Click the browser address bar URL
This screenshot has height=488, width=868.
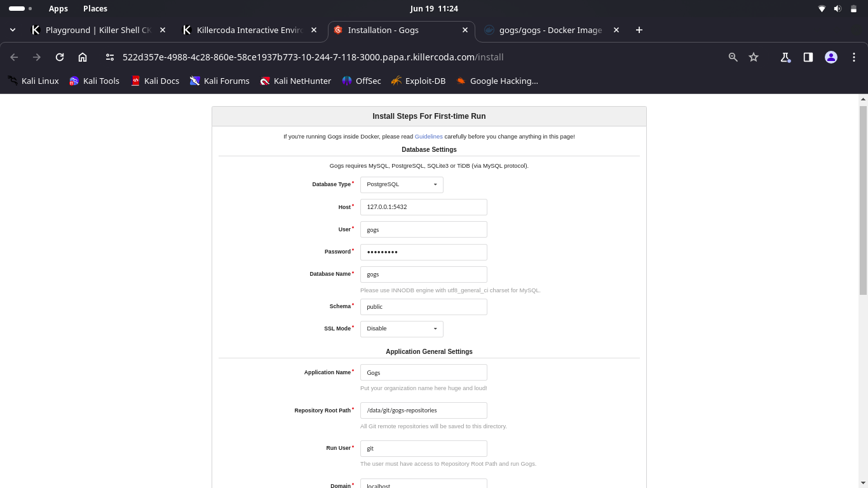click(313, 57)
